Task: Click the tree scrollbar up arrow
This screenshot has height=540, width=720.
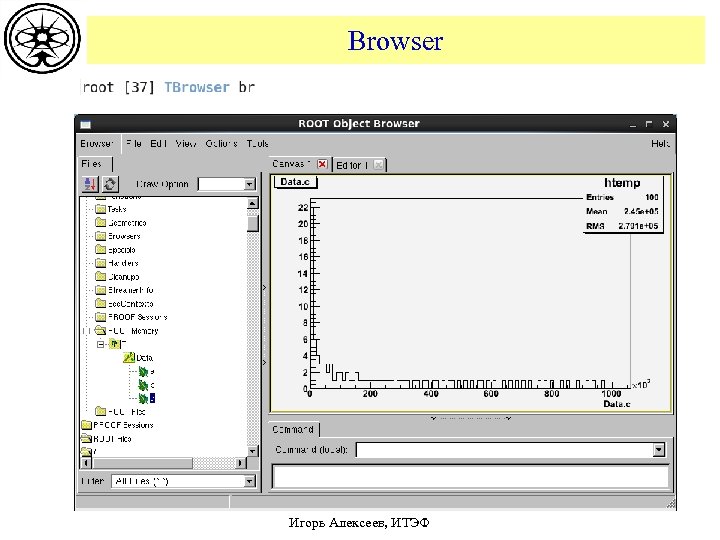Action: (x=253, y=203)
